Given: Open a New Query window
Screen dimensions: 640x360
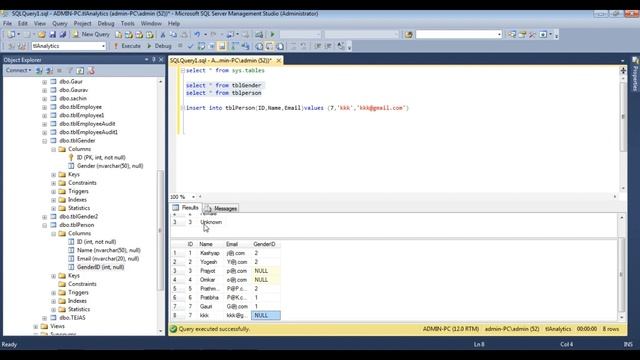Looking at the screenshot, I should coord(91,35).
